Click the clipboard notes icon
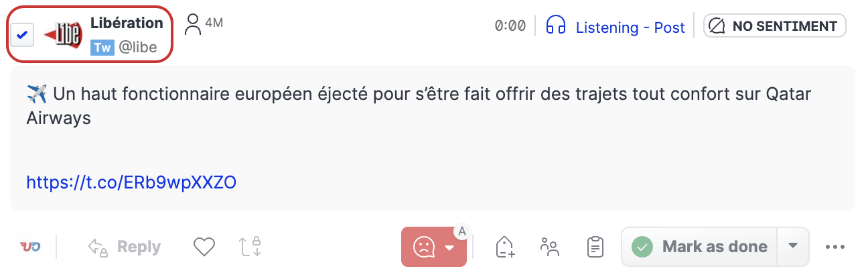Image resolution: width=868 pixels, height=279 pixels. click(x=593, y=247)
